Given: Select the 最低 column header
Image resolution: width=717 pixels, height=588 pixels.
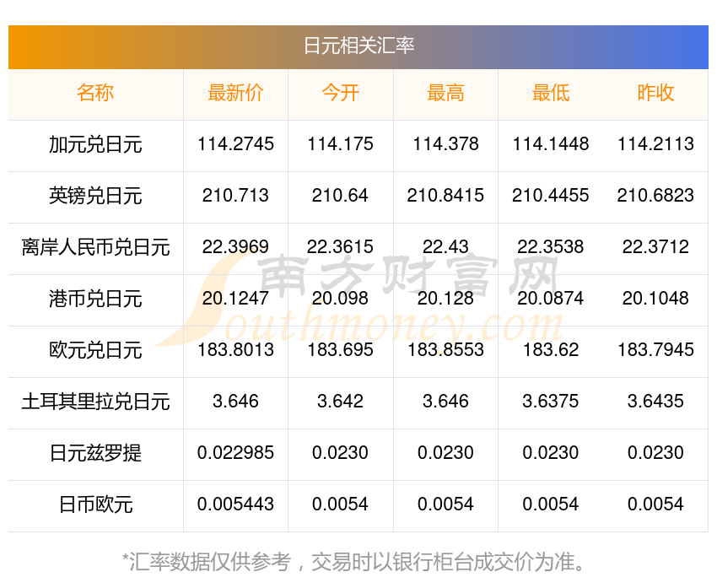Looking at the screenshot, I should point(550,93).
